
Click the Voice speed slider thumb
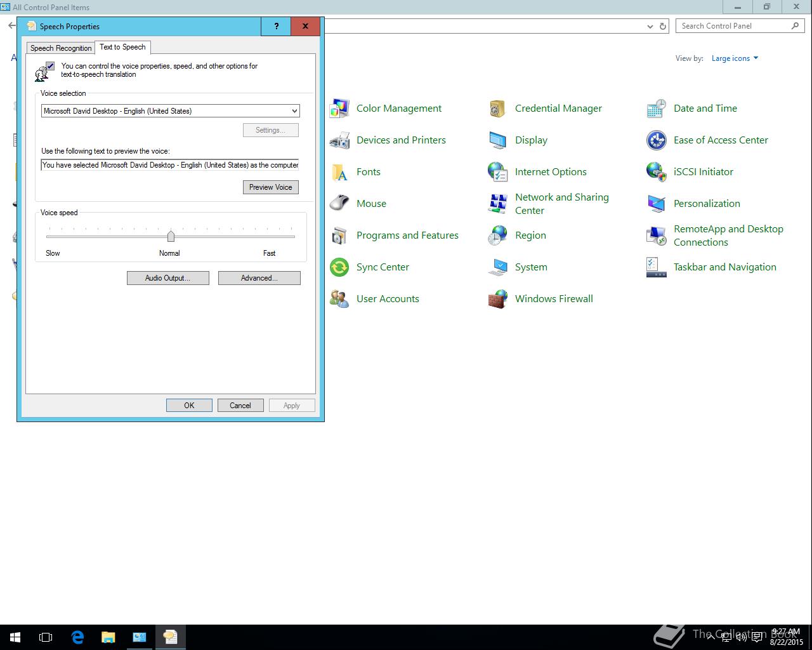pyautogui.click(x=171, y=236)
